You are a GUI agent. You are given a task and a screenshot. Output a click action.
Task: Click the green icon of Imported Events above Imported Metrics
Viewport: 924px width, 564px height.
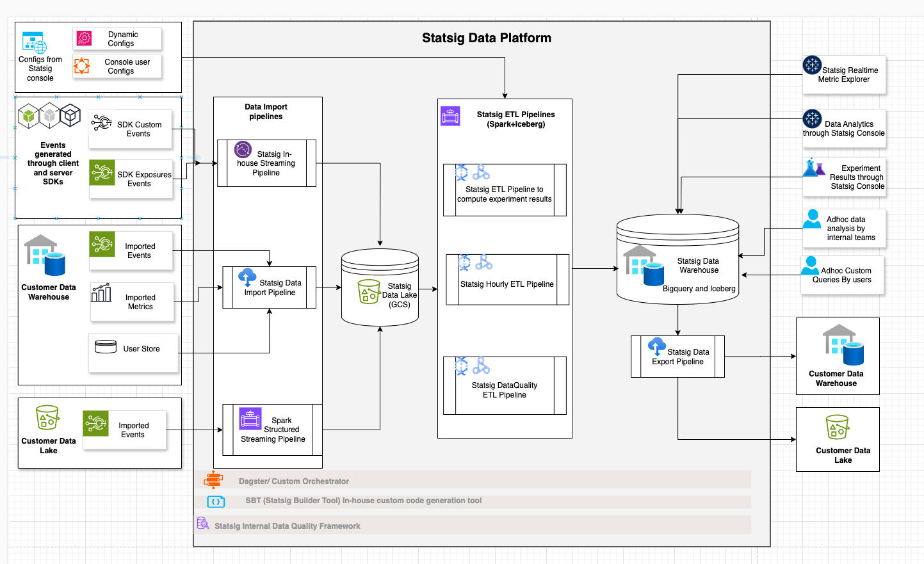click(x=102, y=244)
